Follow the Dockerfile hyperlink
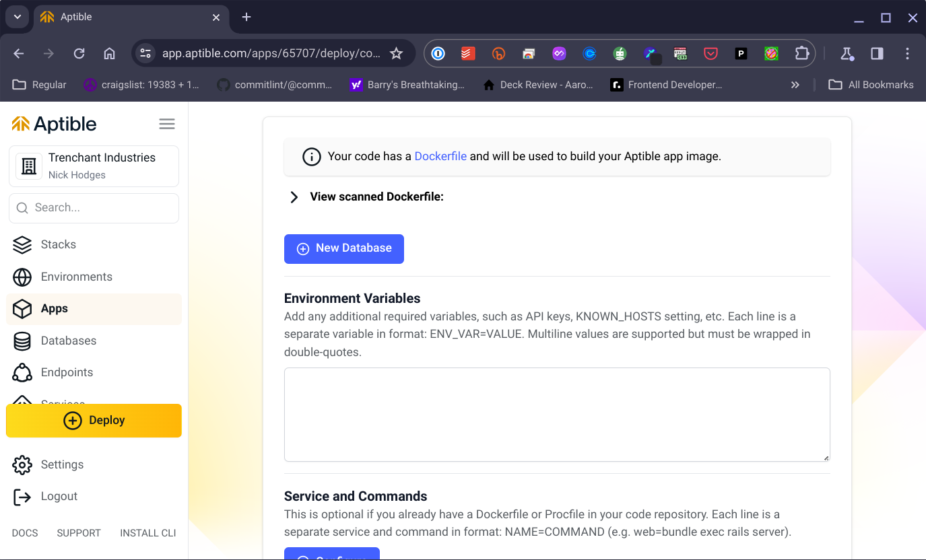 440,156
